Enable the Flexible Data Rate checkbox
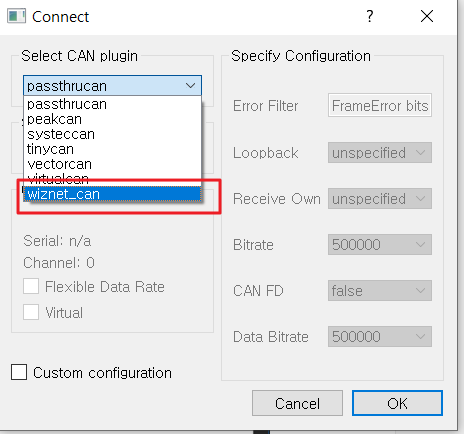Viewport: 464px width, 434px height. [x=31, y=287]
